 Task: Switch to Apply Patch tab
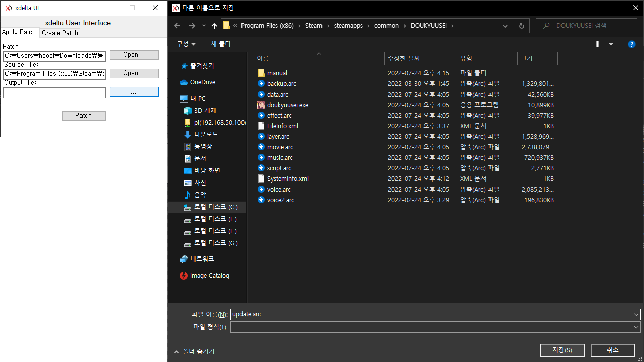pyautogui.click(x=19, y=32)
